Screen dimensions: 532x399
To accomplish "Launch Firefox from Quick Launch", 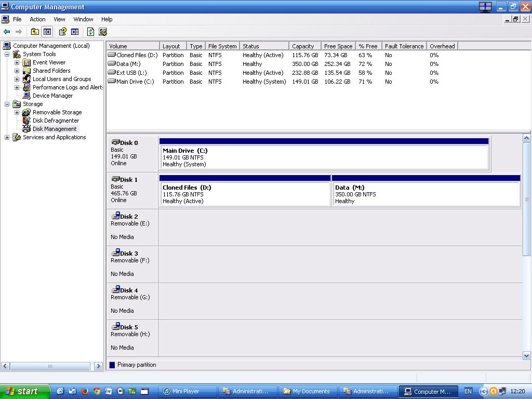I will click(x=85, y=391).
